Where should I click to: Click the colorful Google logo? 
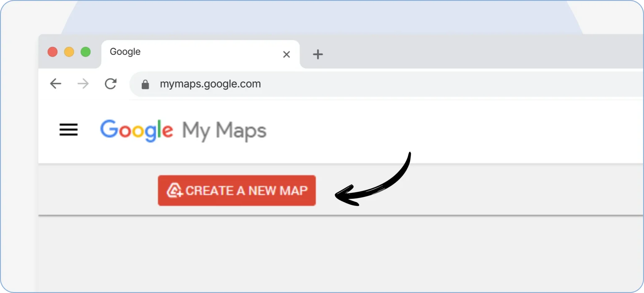(x=136, y=130)
